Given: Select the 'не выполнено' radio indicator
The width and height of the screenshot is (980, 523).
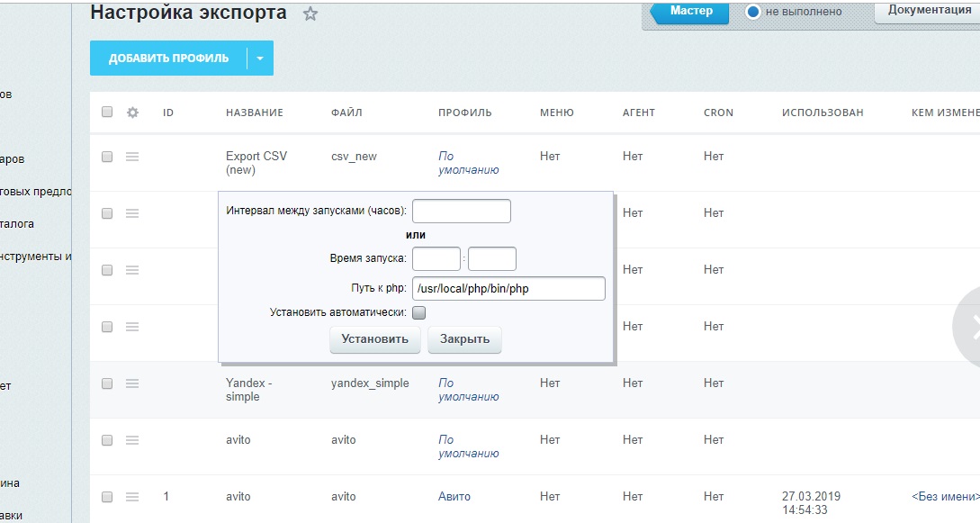Looking at the screenshot, I should pos(753,12).
